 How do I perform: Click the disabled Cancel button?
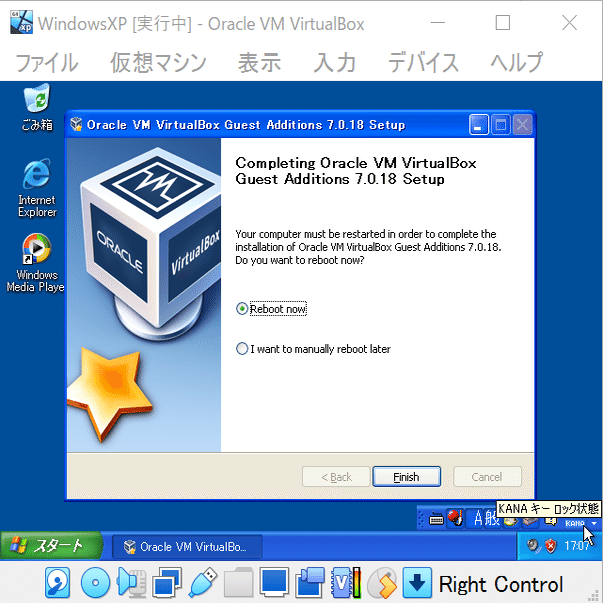pos(487,477)
